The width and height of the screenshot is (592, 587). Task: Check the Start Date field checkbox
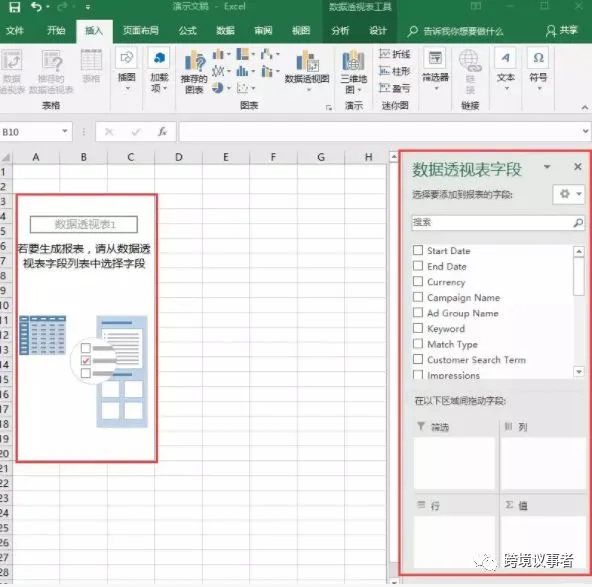click(x=418, y=250)
